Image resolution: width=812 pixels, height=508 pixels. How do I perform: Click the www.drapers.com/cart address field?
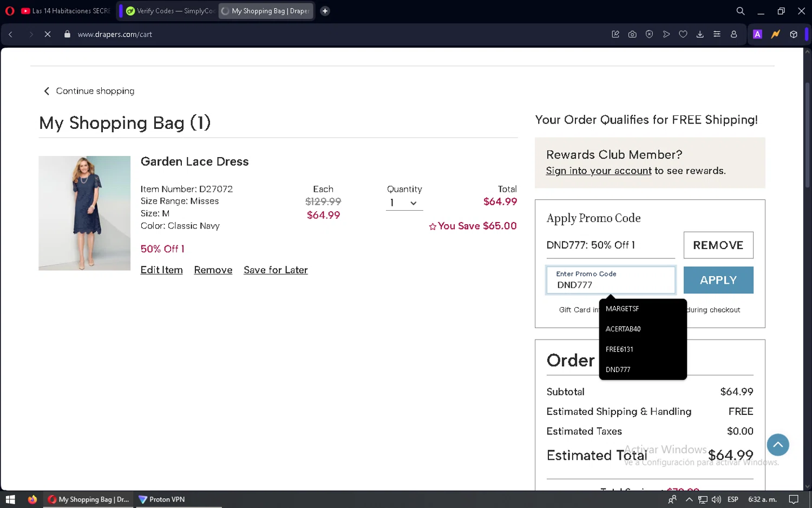115,34
